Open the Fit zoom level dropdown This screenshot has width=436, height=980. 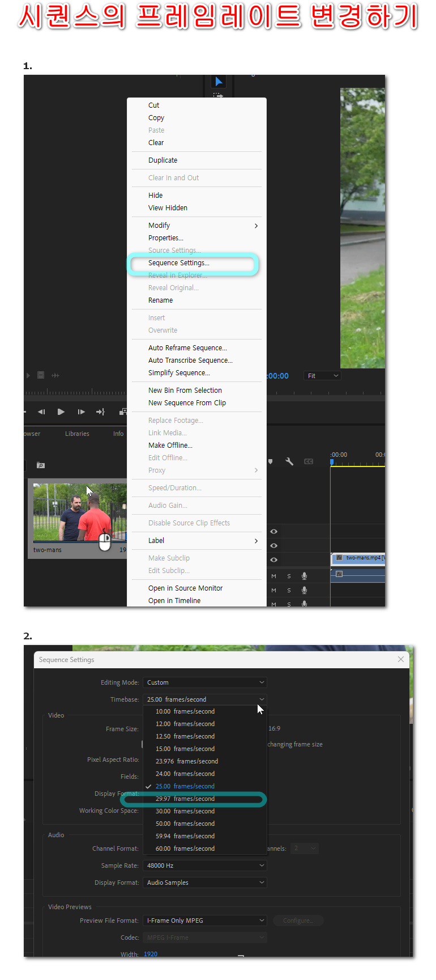click(323, 376)
